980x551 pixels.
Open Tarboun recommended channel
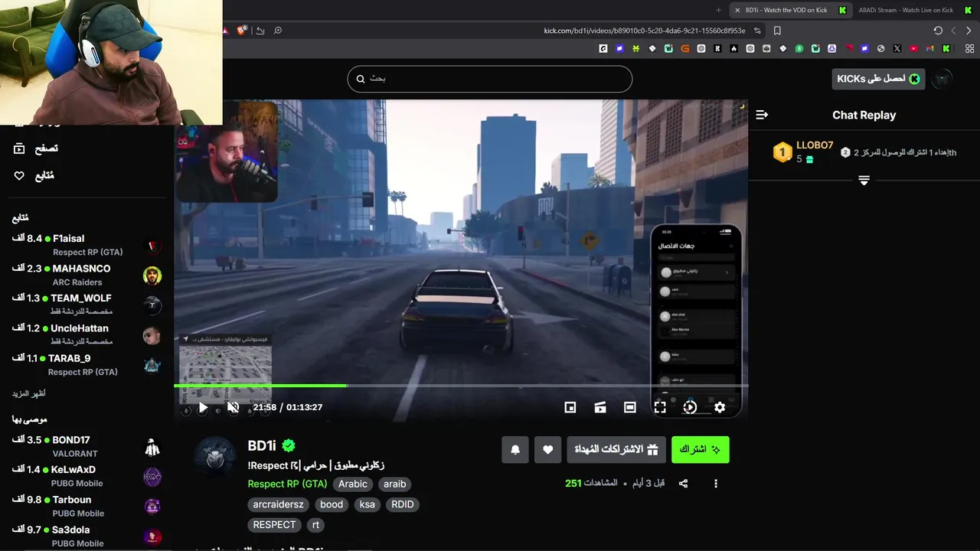point(87,506)
